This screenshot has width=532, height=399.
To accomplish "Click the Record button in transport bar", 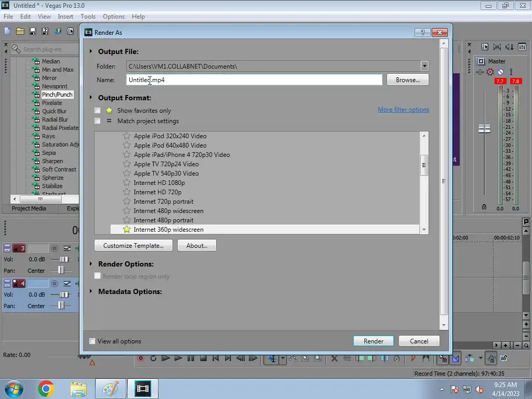I will [141, 358].
